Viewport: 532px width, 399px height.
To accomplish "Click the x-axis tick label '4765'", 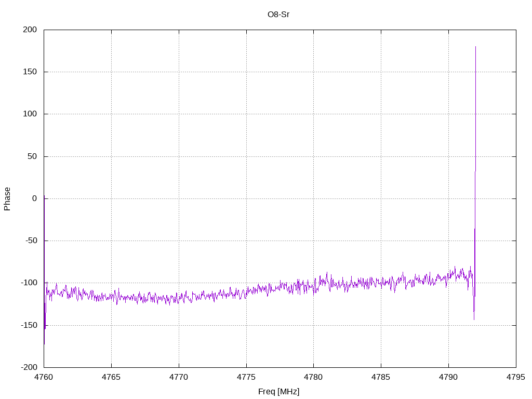I will (111, 377).
